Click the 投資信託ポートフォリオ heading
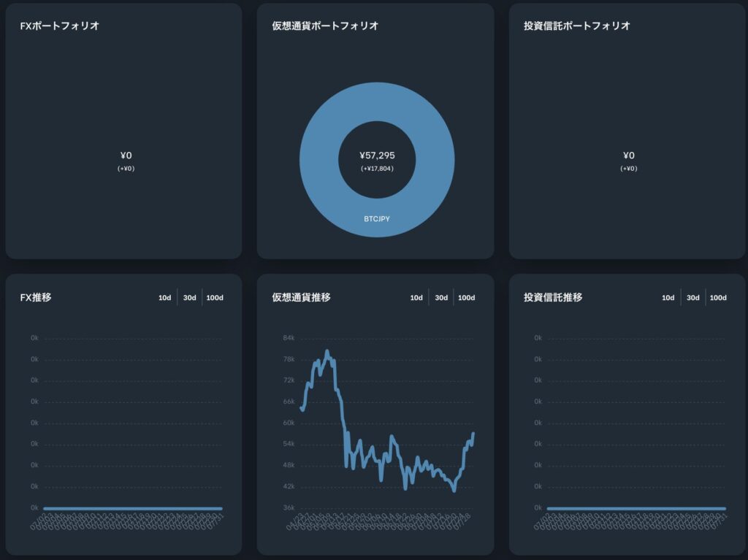Screen dimensions: 748x560 point(576,26)
